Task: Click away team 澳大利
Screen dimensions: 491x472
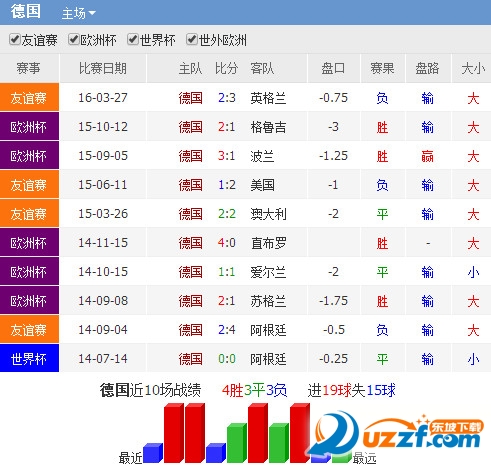Action: pos(268,214)
